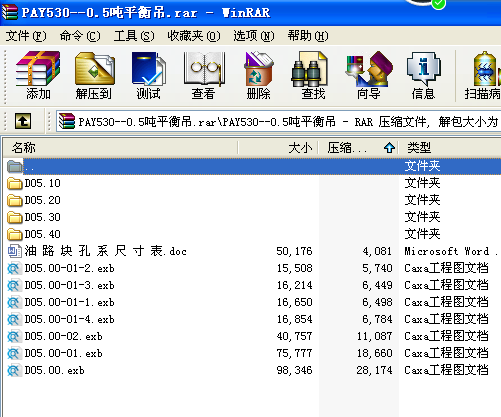Select the D05.30 folder icon

tap(14, 217)
